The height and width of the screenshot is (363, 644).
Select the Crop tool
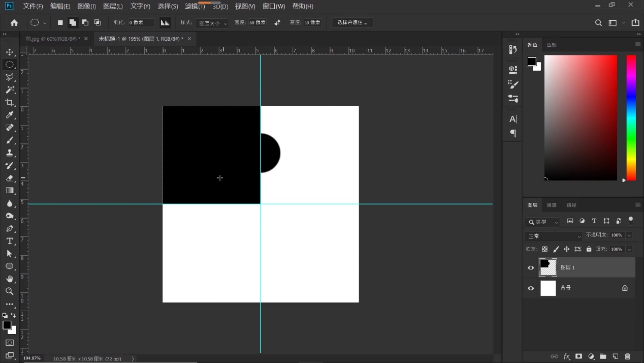tap(10, 102)
